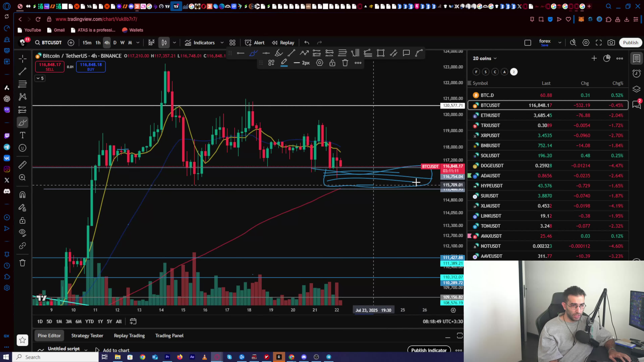644x362 pixels.
Task: Open the go to date calendar
Action: (x=133, y=322)
